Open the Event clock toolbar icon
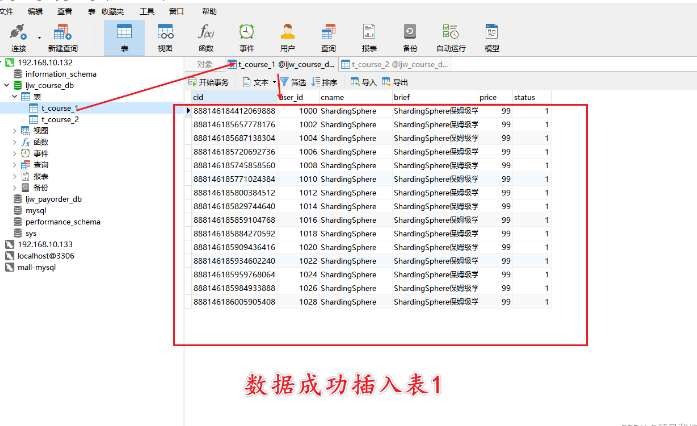The width and height of the screenshot is (697, 426). pyautogui.click(x=246, y=38)
